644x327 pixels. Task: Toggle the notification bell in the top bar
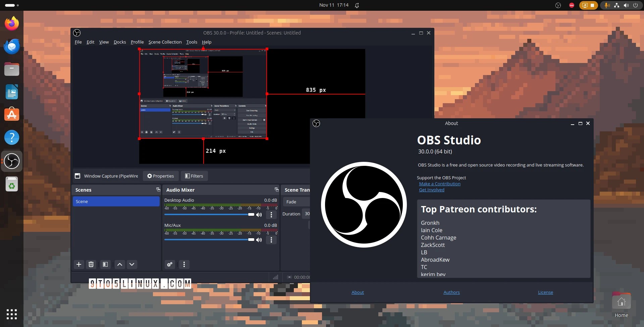(x=357, y=5)
